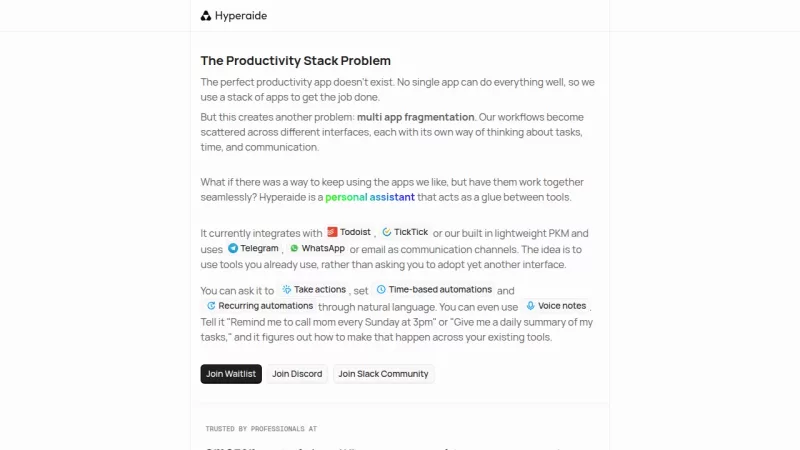Click the green WhatsApp icon

tap(294, 248)
